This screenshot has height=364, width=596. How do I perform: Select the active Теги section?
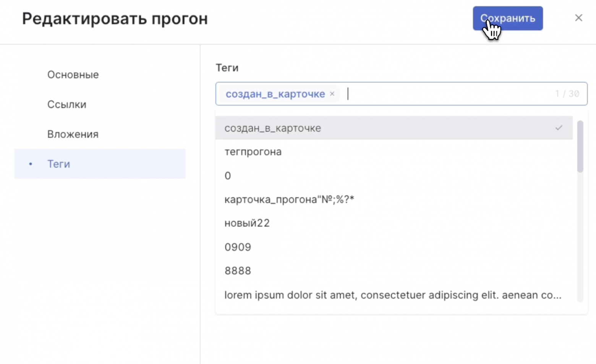click(x=59, y=164)
